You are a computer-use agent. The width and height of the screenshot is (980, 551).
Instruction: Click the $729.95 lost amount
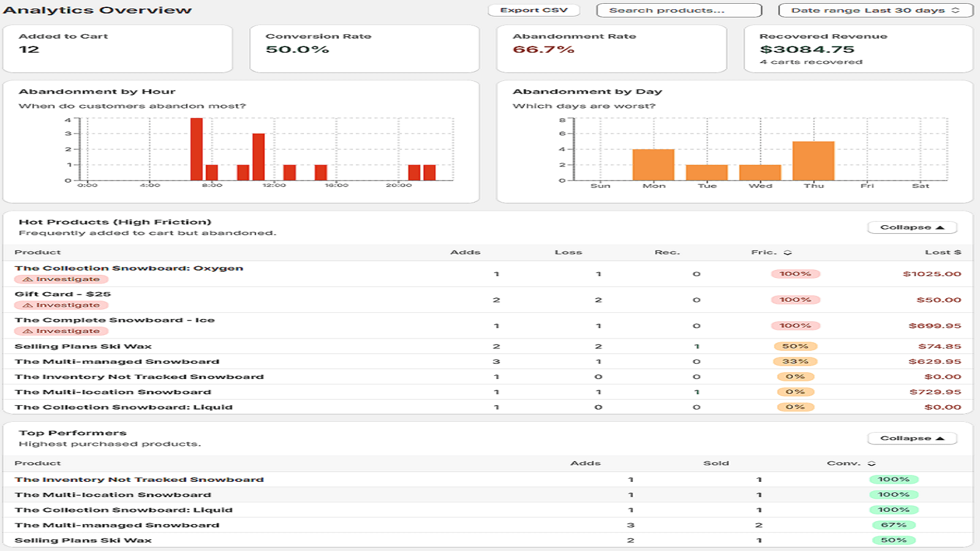(935, 392)
